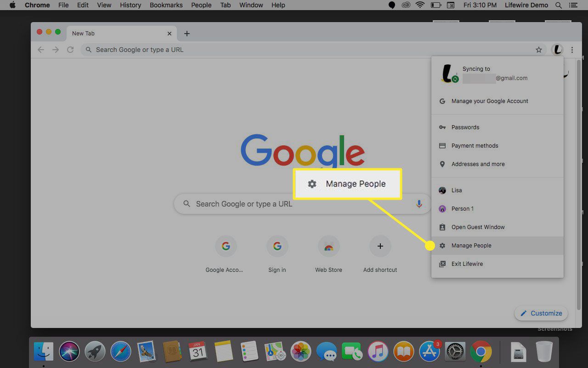Open the Notification Center list icon

574,5
